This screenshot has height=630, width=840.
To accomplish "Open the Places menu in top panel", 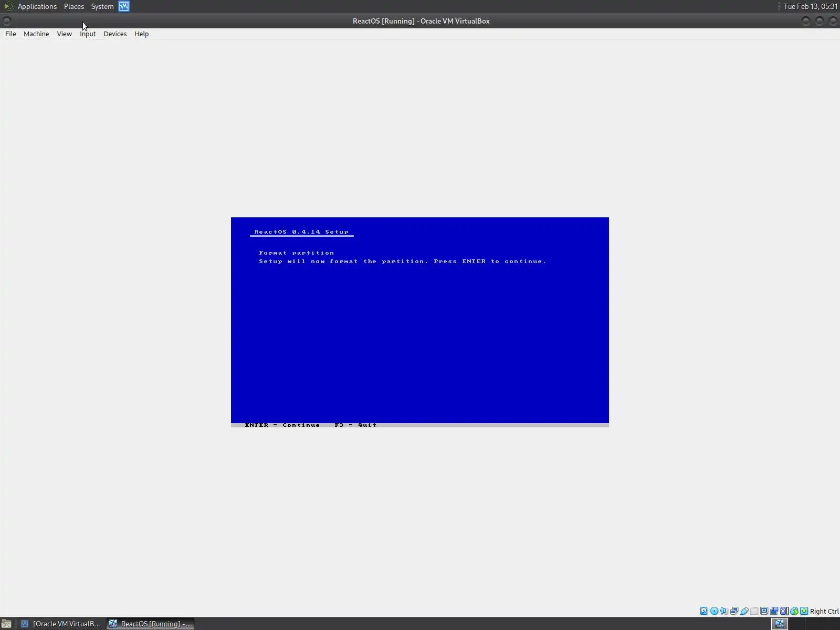I will (x=74, y=6).
